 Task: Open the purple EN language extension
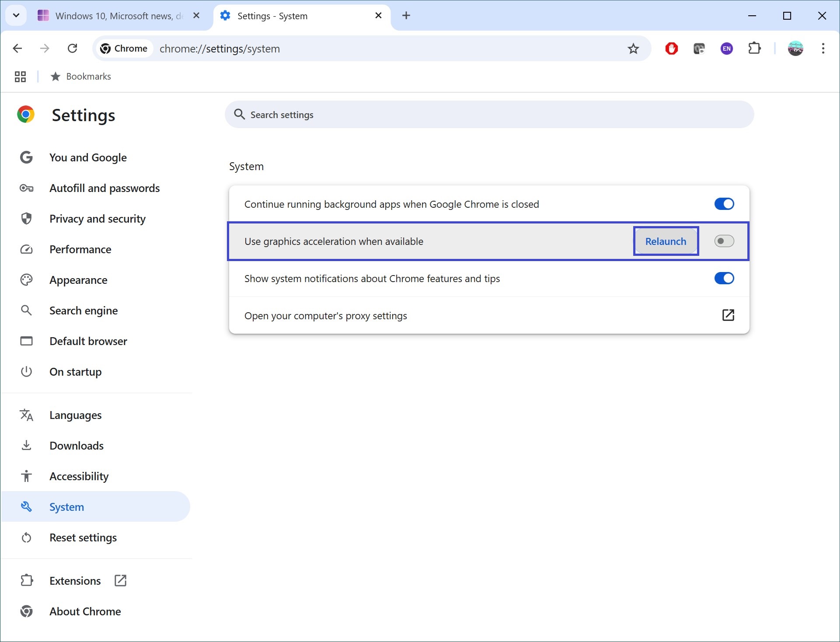point(727,49)
